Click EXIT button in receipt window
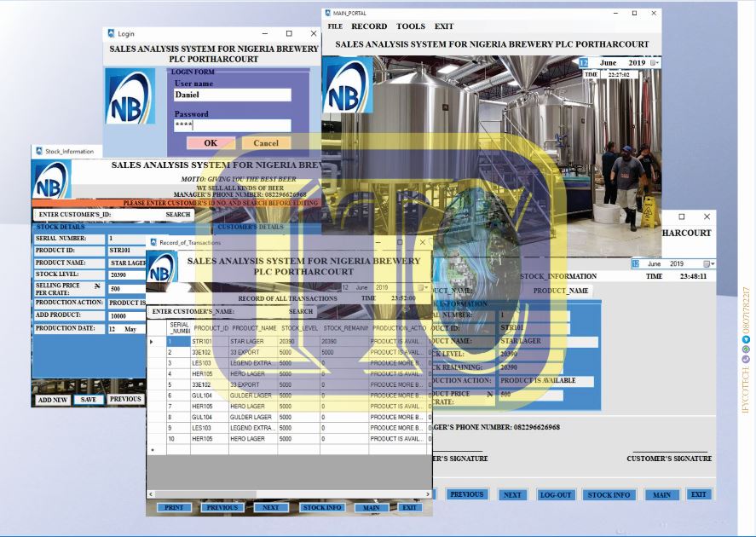The image size is (756, 537). click(x=699, y=494)
